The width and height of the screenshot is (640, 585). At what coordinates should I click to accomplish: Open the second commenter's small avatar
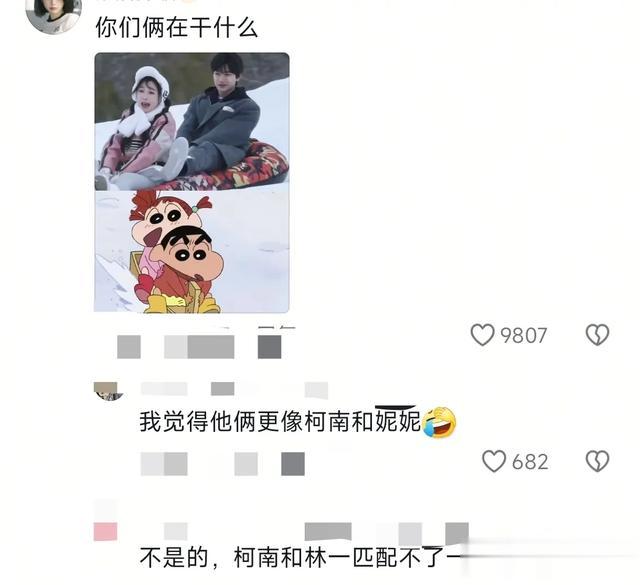(108, 391)
